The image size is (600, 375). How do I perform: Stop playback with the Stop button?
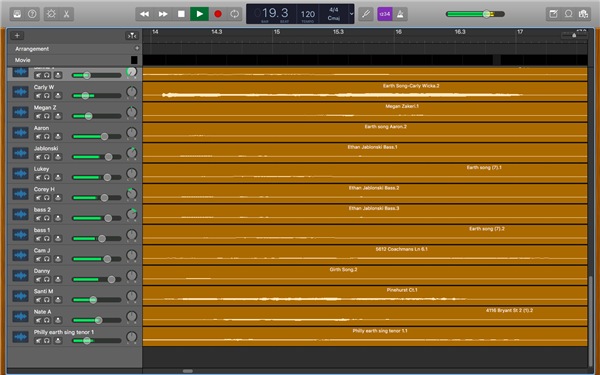click(181, 14)
